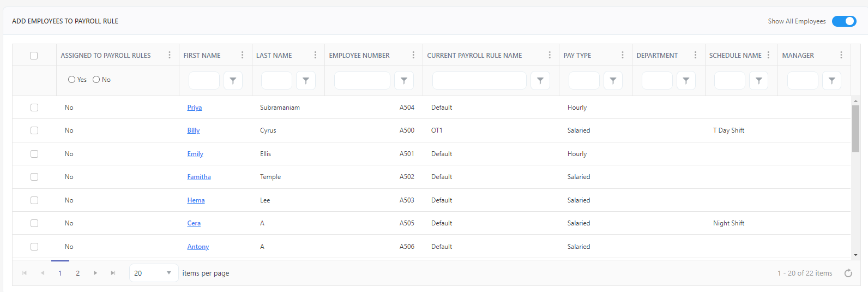
Task: Go to page 2 of results
Action: [x=77, y=273]
